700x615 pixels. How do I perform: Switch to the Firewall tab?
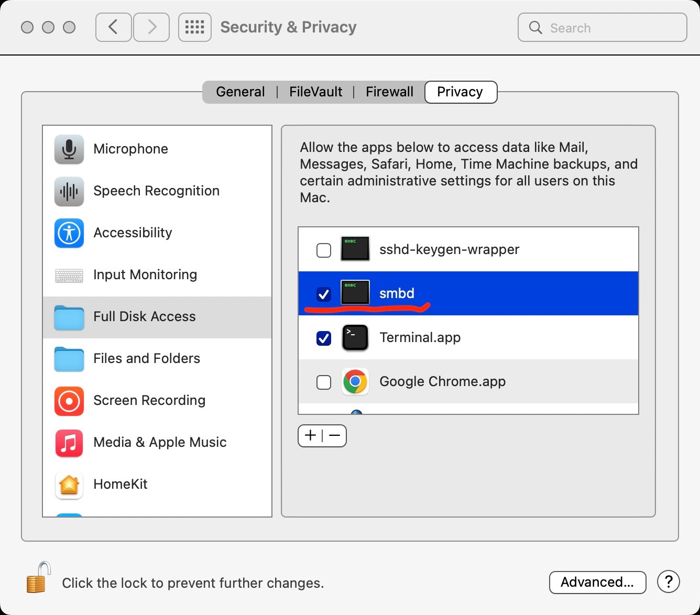[389, 92]
